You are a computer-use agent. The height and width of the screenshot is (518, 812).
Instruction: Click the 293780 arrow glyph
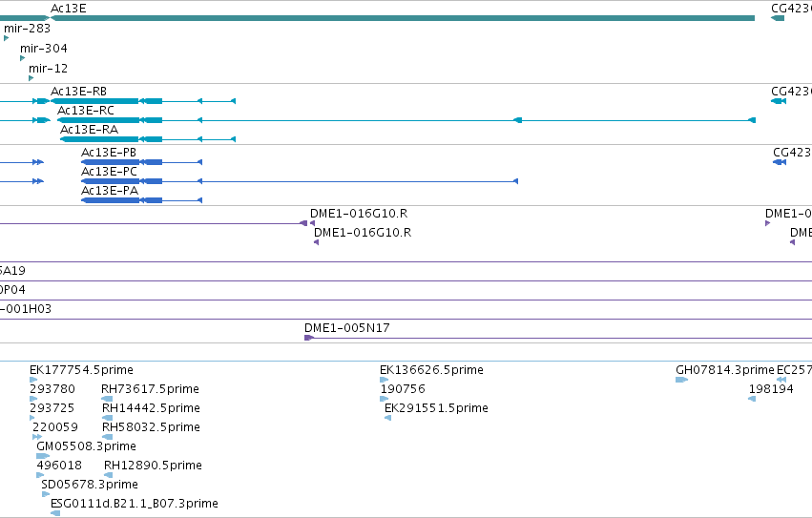[x=33, y=399]
